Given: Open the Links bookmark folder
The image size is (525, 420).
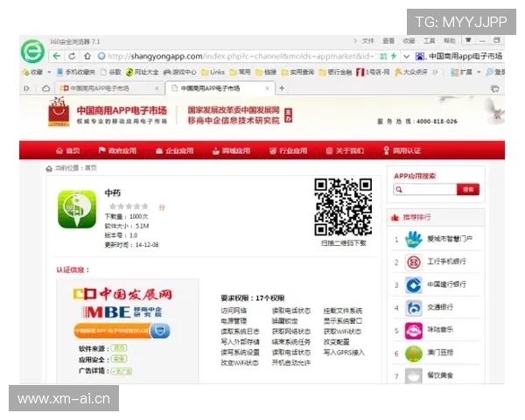Looking at the screenshot, I should [x=213, y=72].
